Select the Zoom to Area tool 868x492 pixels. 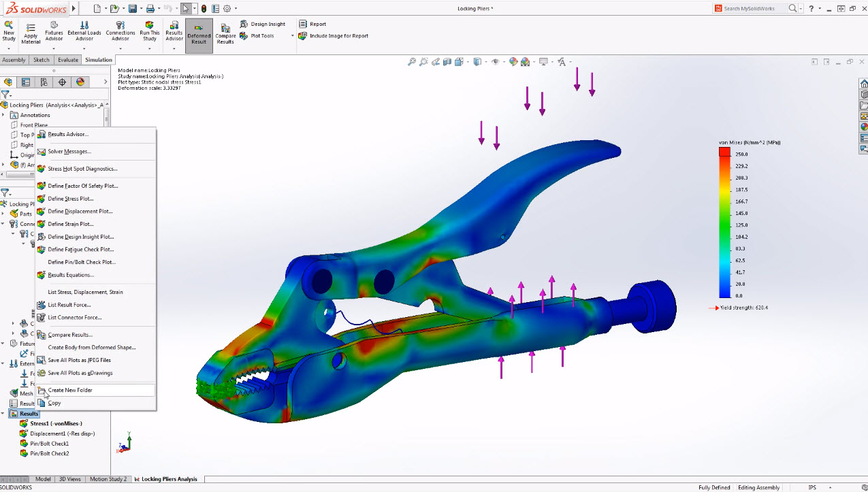(x=423, y=61)
